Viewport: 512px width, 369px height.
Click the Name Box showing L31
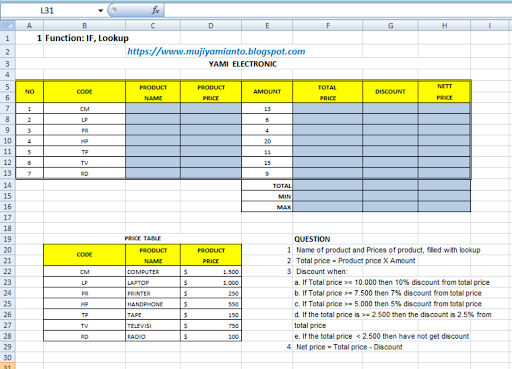(x=48, y=11)
